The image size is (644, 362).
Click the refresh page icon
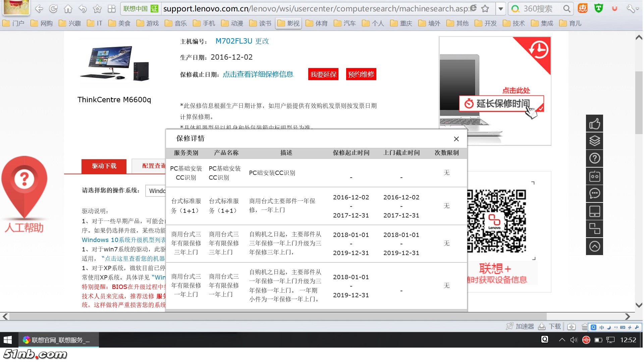click(53, 9)
